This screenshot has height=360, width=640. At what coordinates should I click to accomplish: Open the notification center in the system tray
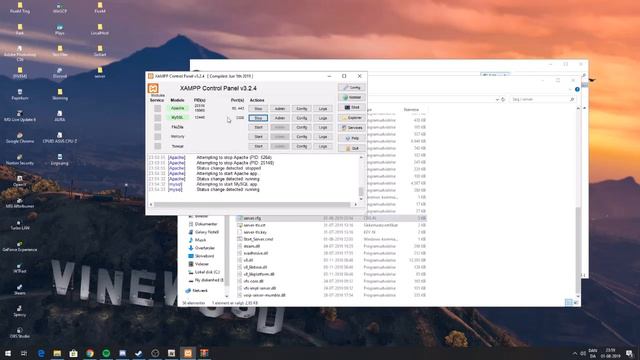[x=629, y=353]
